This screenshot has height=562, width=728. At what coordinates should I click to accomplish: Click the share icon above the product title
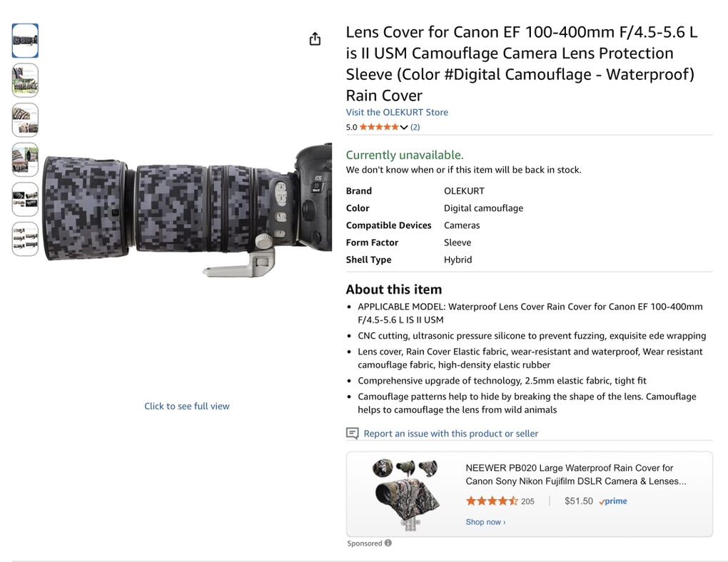(315, 39)
